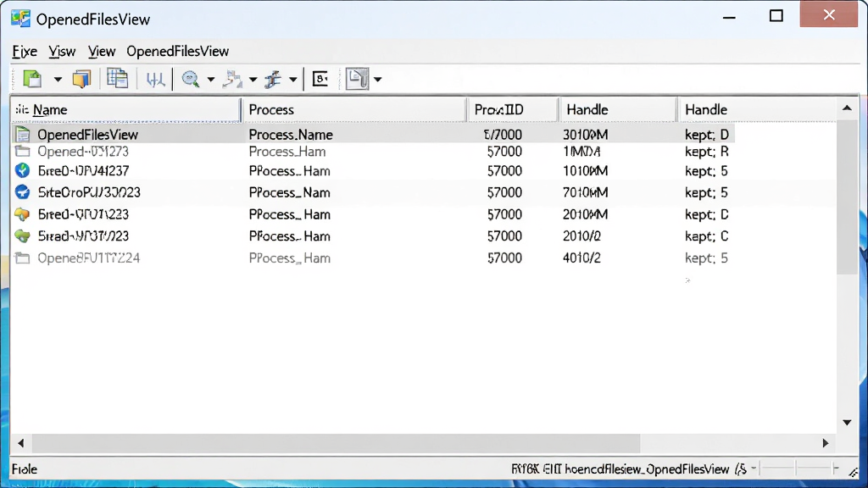Click the vertical scrollbar down arrow

click(847, 423)
